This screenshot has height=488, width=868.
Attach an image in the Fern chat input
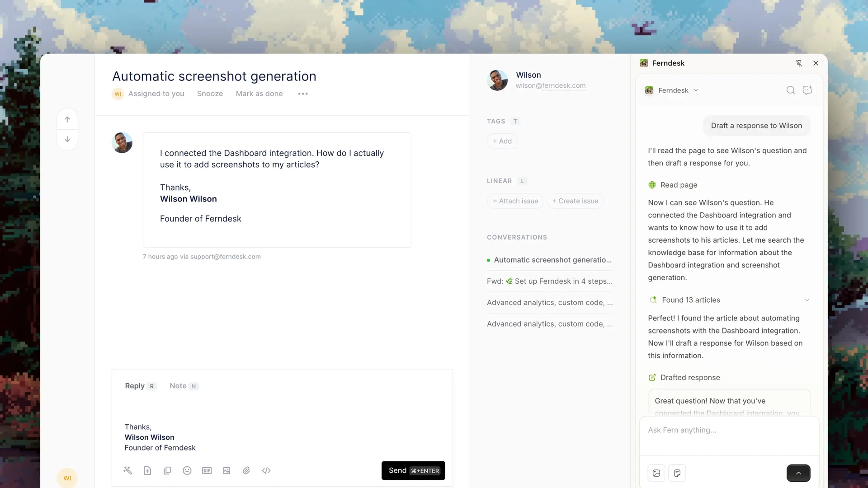coord(656,473)
